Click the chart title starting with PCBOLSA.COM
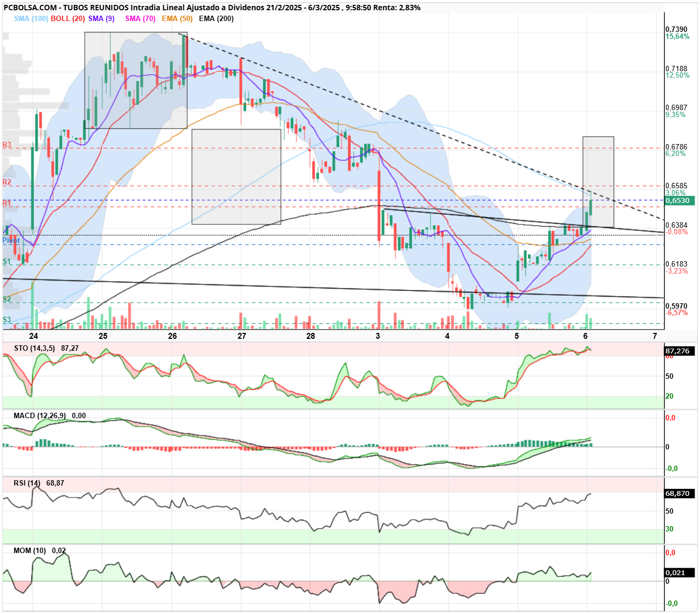The height and width of the screenshot is (614, 700). (212, 8)
